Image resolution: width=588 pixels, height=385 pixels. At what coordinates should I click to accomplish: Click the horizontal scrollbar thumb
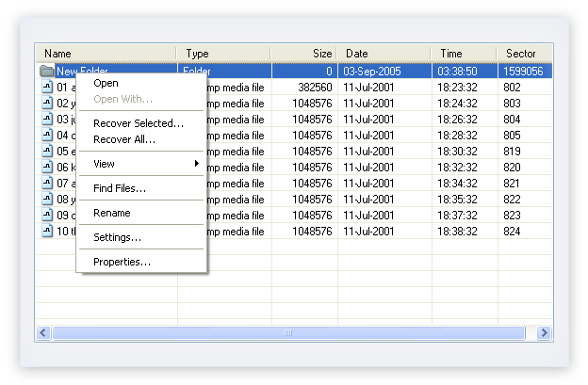point(288,332)
